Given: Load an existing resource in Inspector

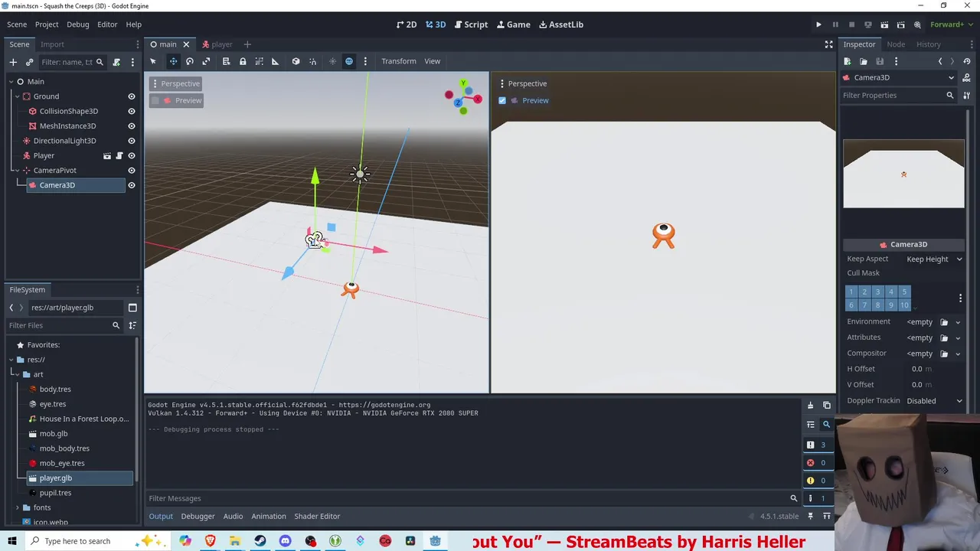Looking at the screenshot, I should point(864,61).
